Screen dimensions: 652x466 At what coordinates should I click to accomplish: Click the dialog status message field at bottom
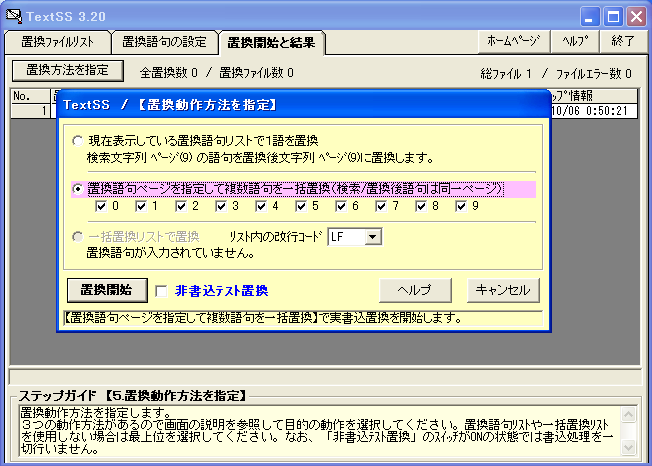[x=303, y=318]
